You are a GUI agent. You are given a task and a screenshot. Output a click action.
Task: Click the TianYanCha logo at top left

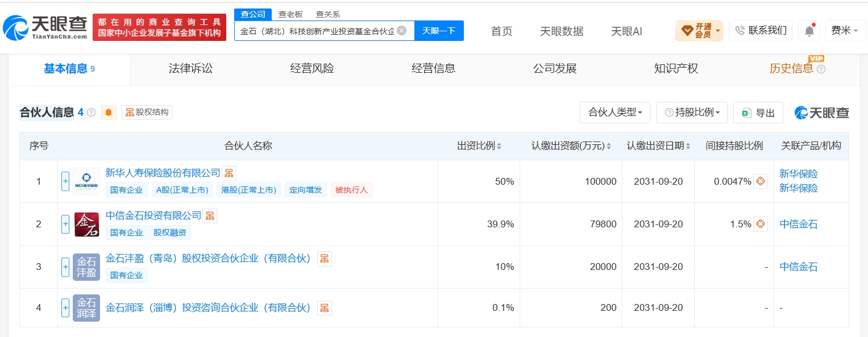(44, 27)
